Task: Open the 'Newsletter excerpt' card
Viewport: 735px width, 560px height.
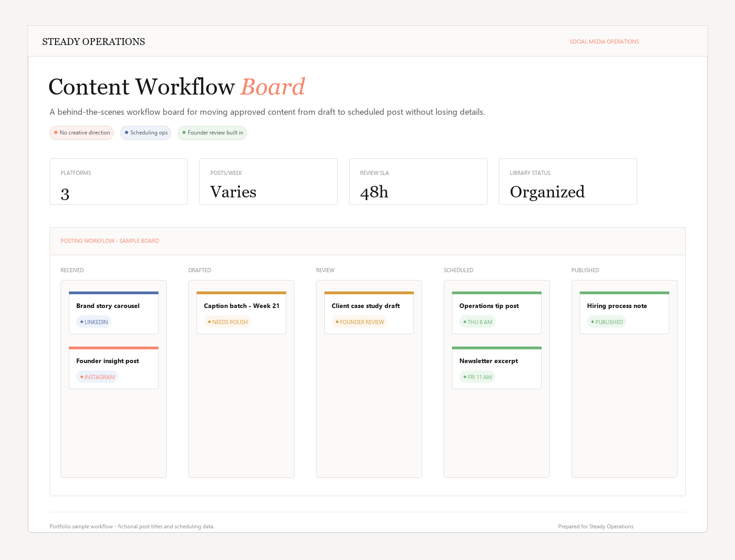Action: pyautogui.click(x=497, y=368)
